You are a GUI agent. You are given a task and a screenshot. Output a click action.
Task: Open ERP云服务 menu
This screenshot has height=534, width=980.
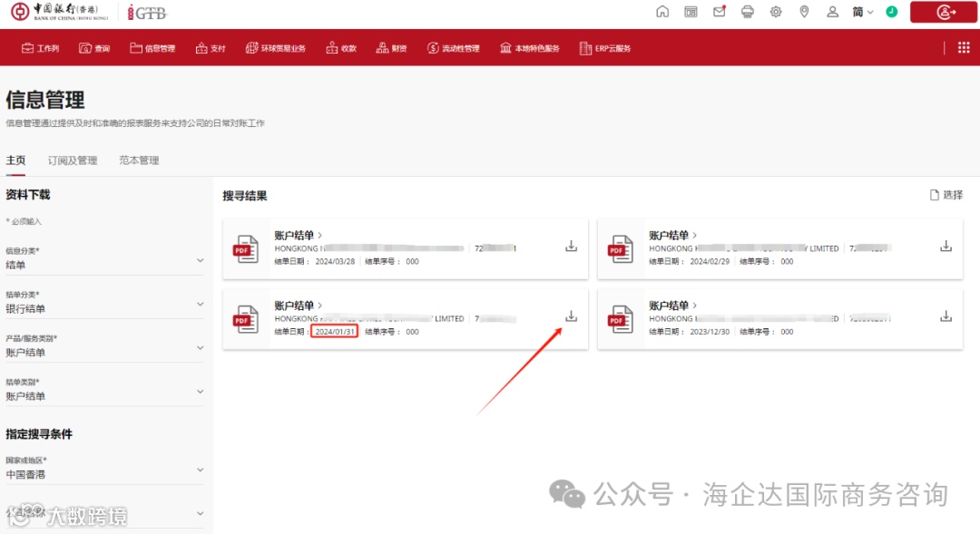coord(605,48)
